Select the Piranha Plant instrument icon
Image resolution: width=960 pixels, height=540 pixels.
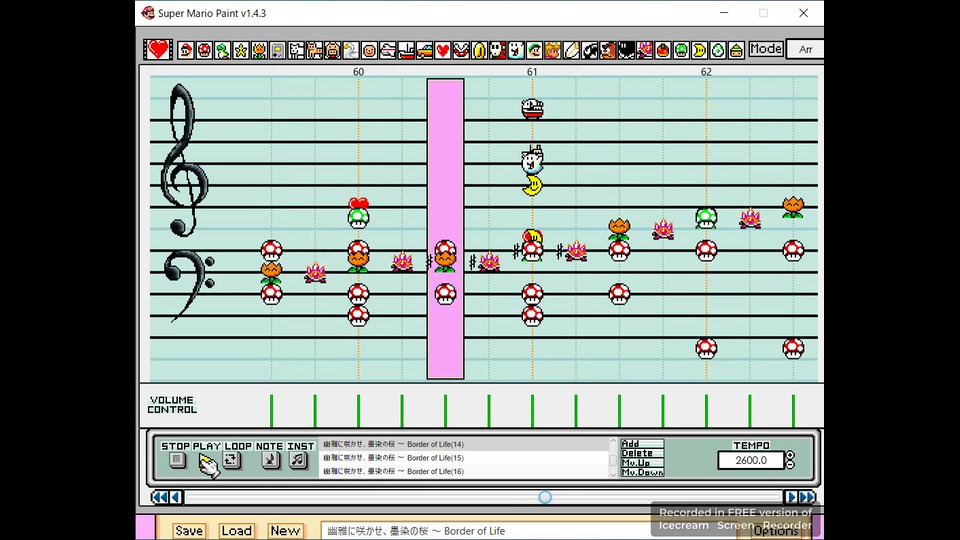461,50
